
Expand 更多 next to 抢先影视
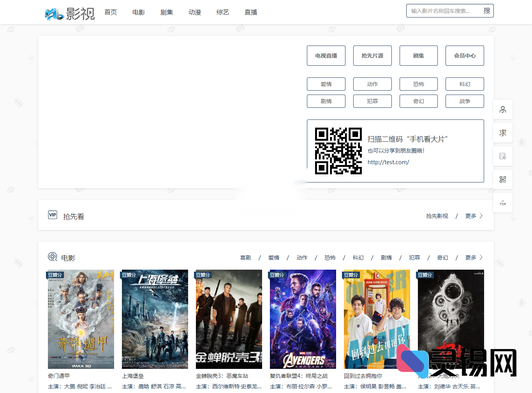click(x=470, y=216)
